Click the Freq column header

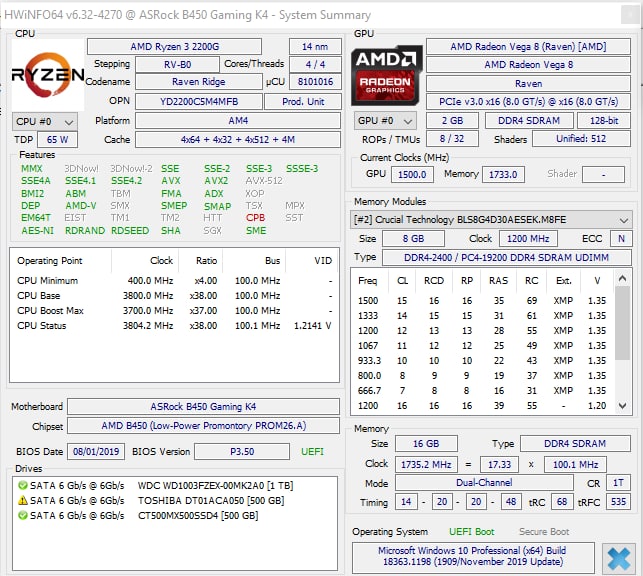tap(367, 281)
